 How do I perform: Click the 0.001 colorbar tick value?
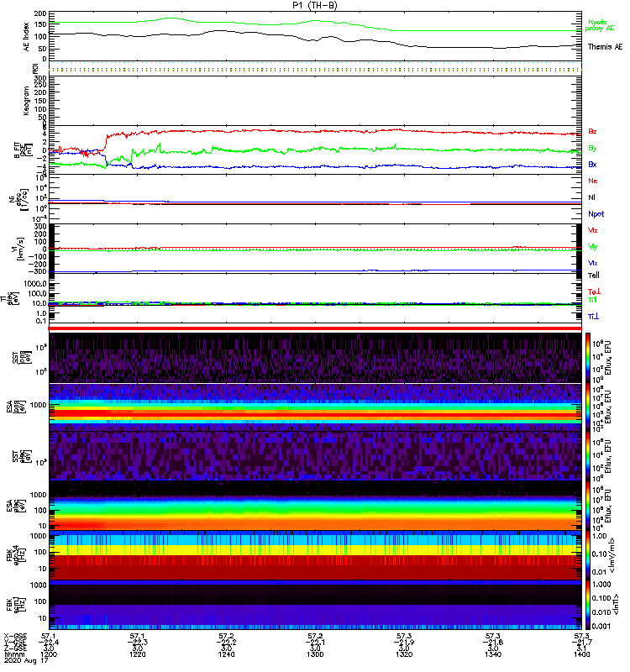(x=601, y=627)
